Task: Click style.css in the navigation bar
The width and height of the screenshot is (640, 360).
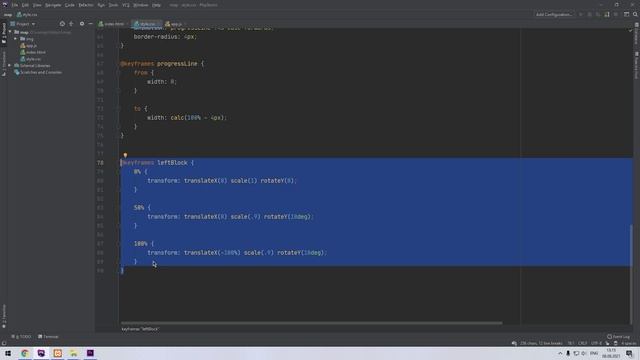Action: [x=27, y=15]
